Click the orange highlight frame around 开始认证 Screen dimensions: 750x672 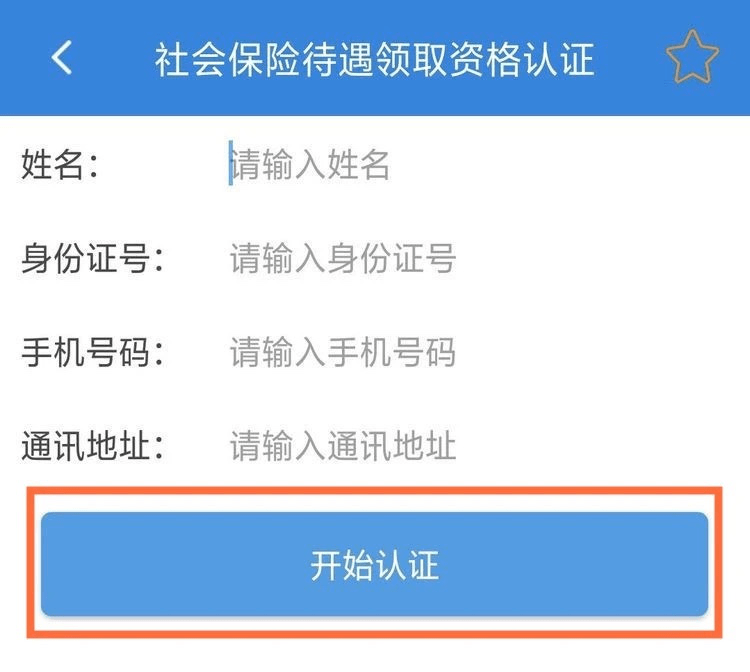tap(375, 492)
